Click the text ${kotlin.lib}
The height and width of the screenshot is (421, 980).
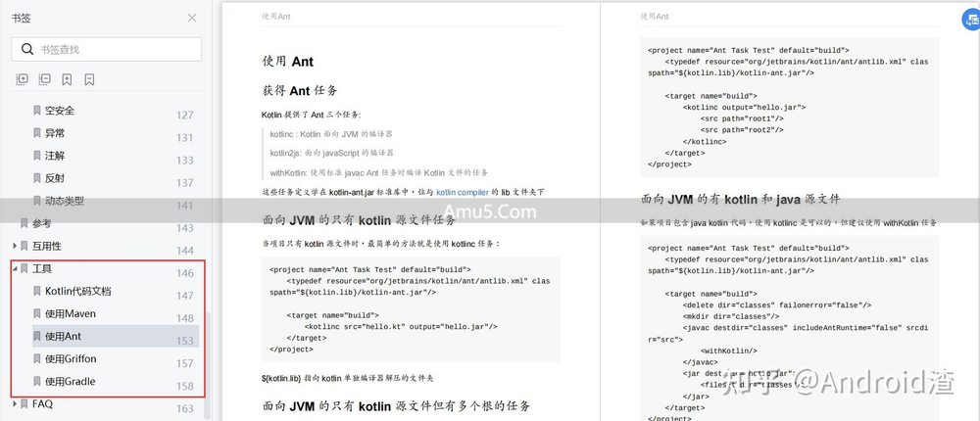coord(282,379)
